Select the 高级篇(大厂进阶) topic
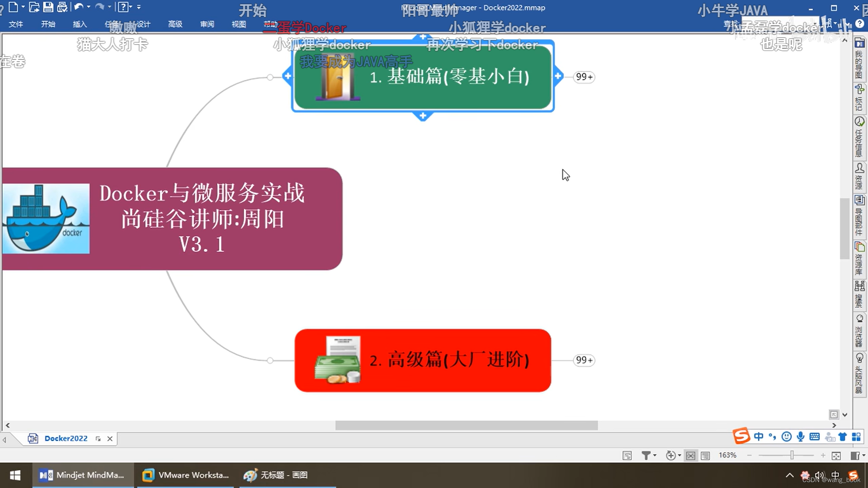This screenshot has width=868, height=488. tap(423, 361)
